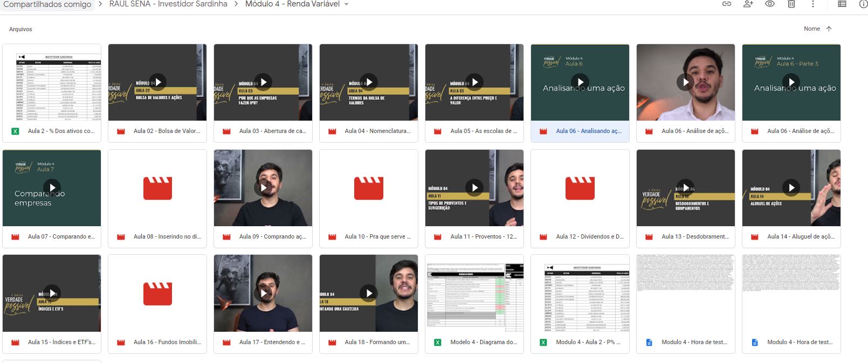Screen dimensions: 868x363
Task: Click the eye preview icon
Action: coord(770,4)
